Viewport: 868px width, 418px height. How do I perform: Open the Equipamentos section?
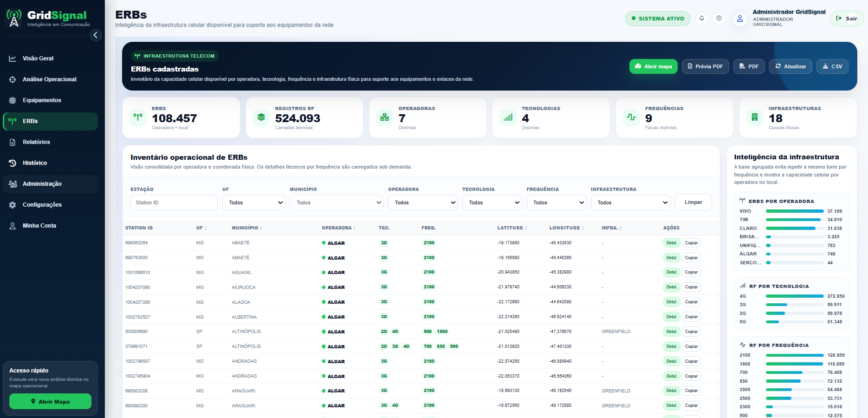point(50,100)
